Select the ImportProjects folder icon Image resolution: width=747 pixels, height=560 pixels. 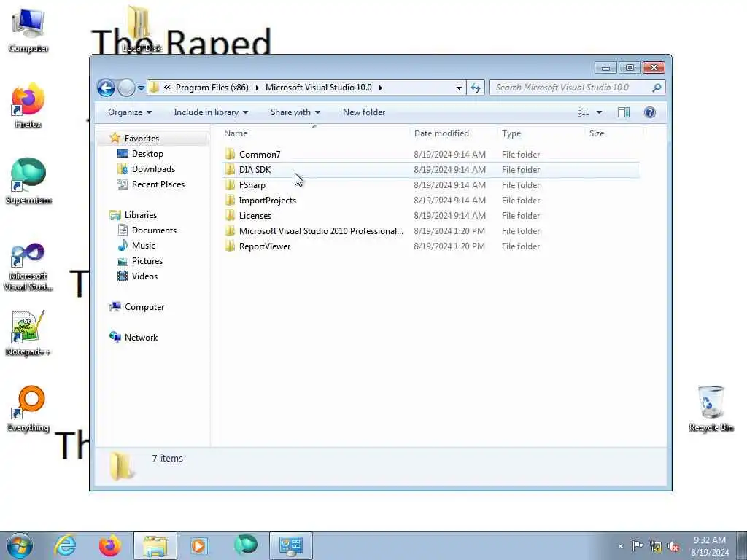click(x=230, y=200)
